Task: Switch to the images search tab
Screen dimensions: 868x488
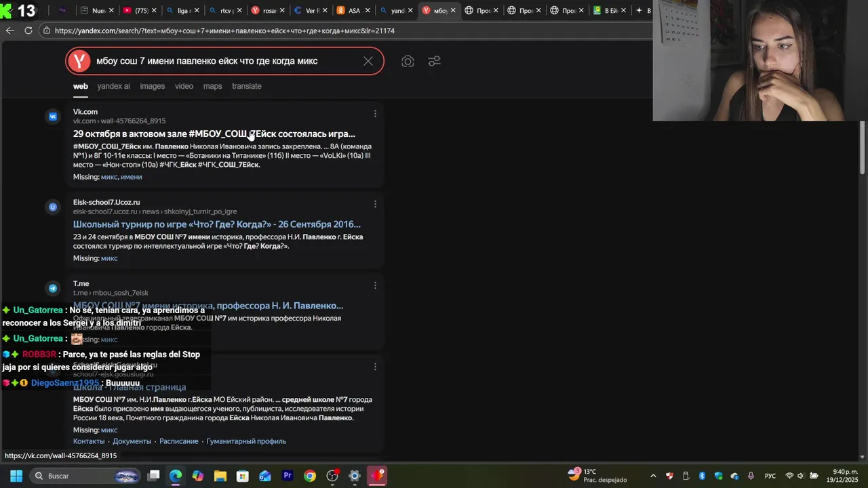Action: click(x=152, y=86)
